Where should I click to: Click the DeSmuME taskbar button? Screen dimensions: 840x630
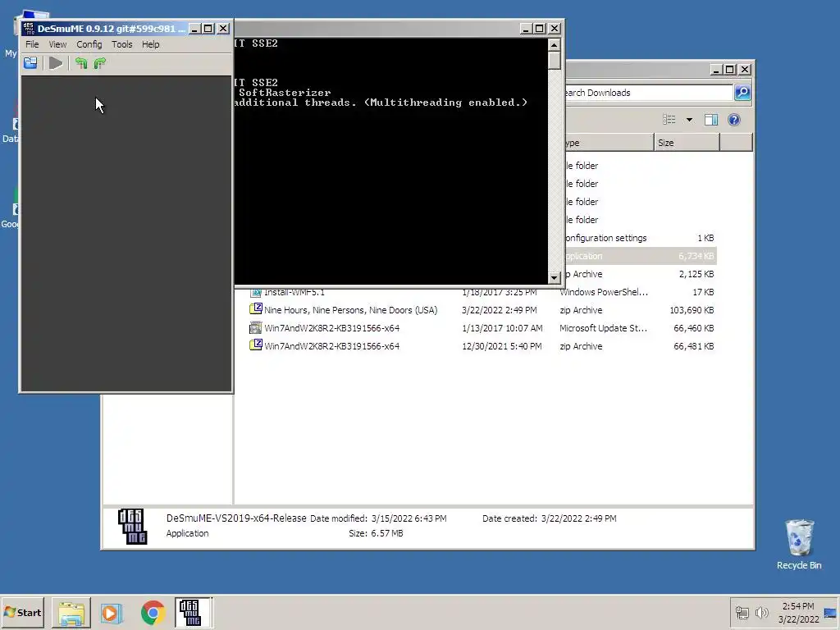tap(193, 612)
